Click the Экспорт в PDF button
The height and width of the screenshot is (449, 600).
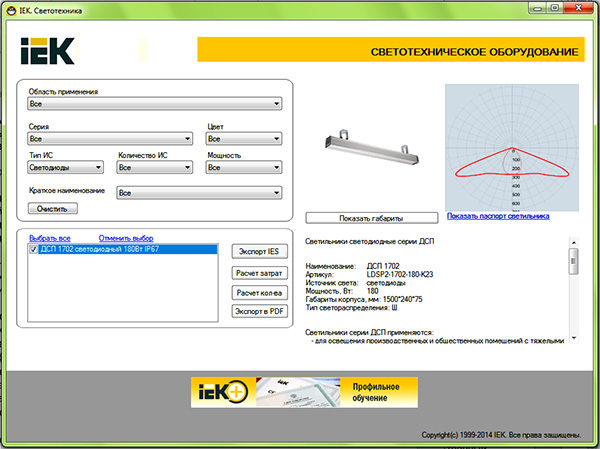[258, 311]
